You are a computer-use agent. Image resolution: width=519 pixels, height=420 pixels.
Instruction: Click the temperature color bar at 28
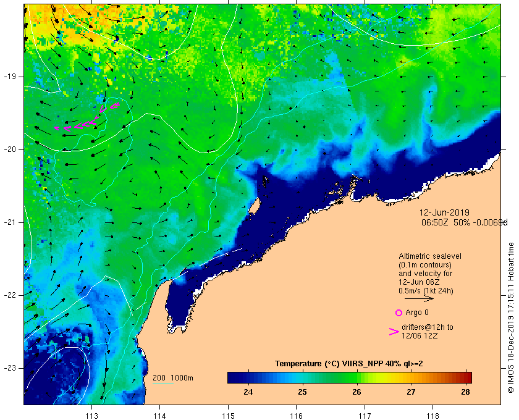(465, 377)
